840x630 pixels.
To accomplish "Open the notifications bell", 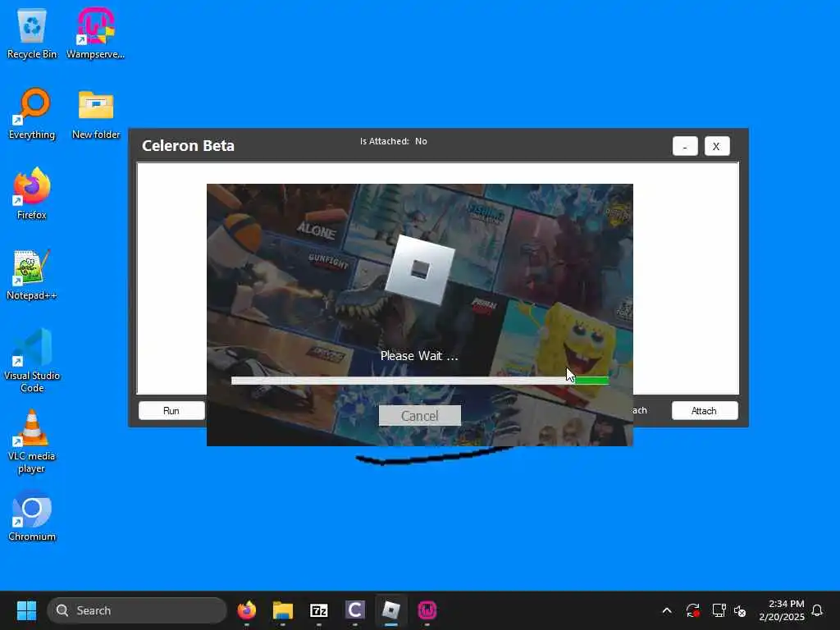I will [817, 610].
